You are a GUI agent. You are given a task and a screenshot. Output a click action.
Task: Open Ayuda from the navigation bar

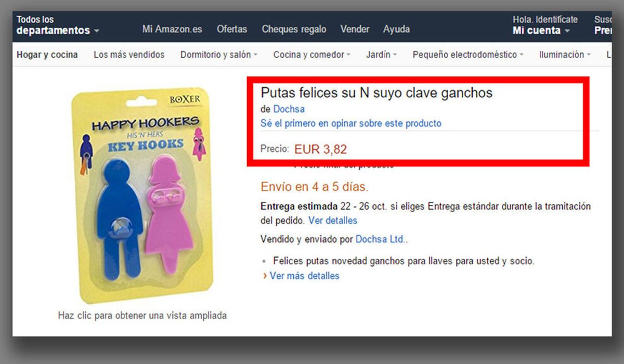(x=396, y=29)
